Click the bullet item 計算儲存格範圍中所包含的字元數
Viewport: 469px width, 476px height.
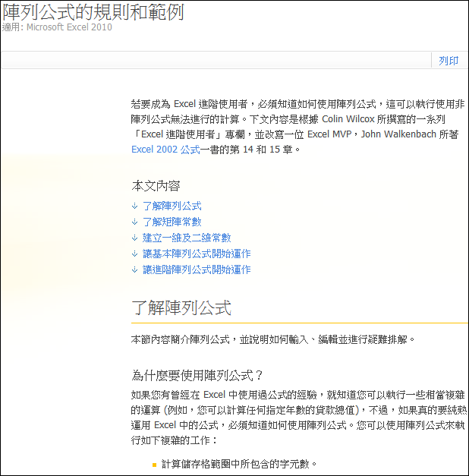(x=239, y=464)
